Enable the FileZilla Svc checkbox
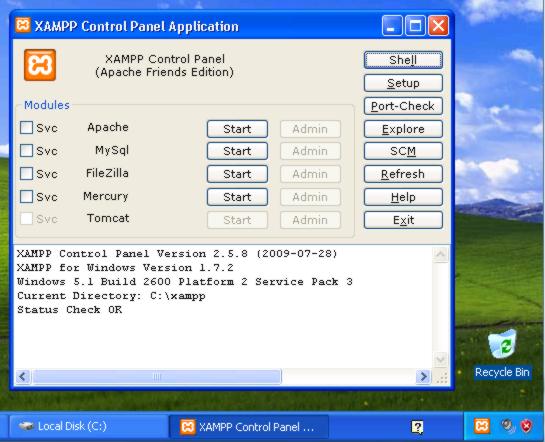The image size is (545, 442). [26, 173]
